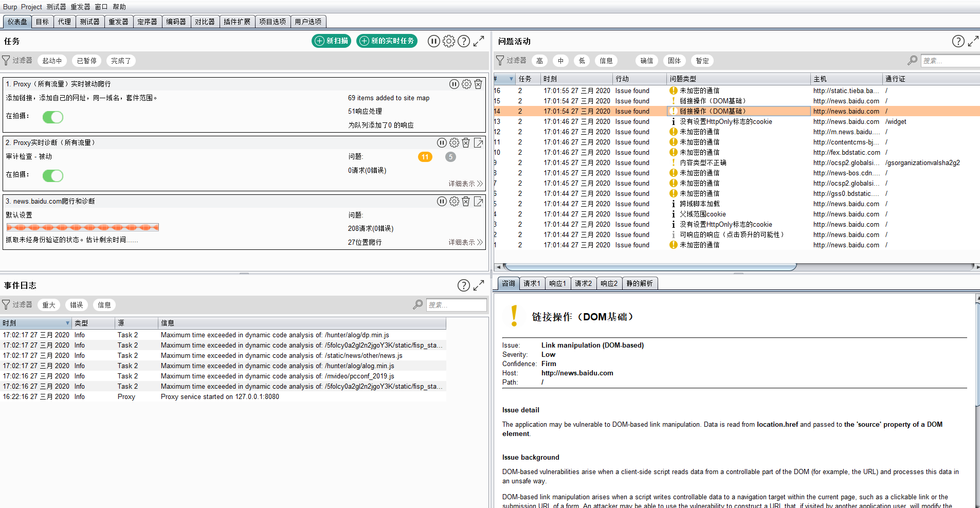Delete task 1 Proxy live passive crawl
This screenshot has height=508, width=980.
pyautogui.click(x=478, y=84)
